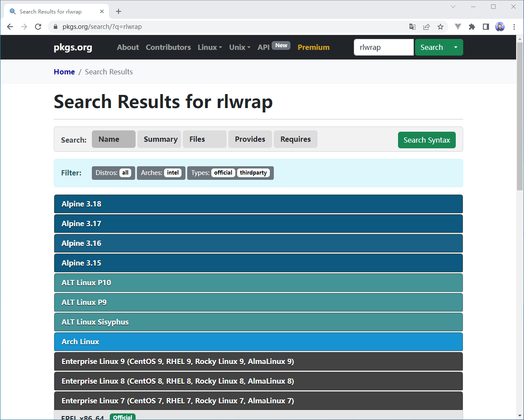Expand the Search button dropdown arrow
524x420 pixels.
point(456,47)
